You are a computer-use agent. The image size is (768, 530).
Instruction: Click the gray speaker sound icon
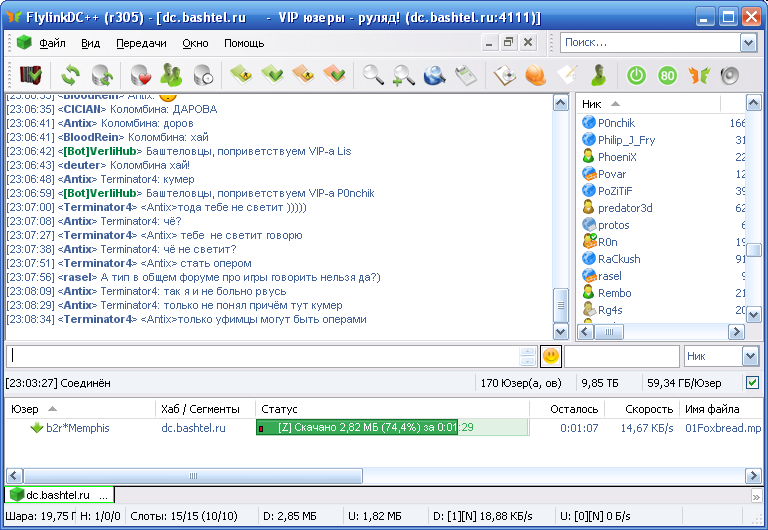pyautogui.click(x=728, y=75)
